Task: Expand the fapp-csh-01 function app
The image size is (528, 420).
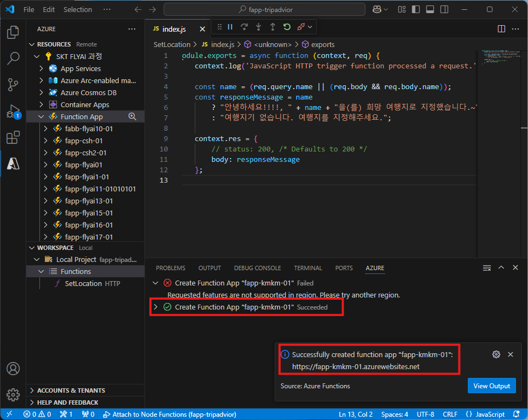Action: point(45,141)
